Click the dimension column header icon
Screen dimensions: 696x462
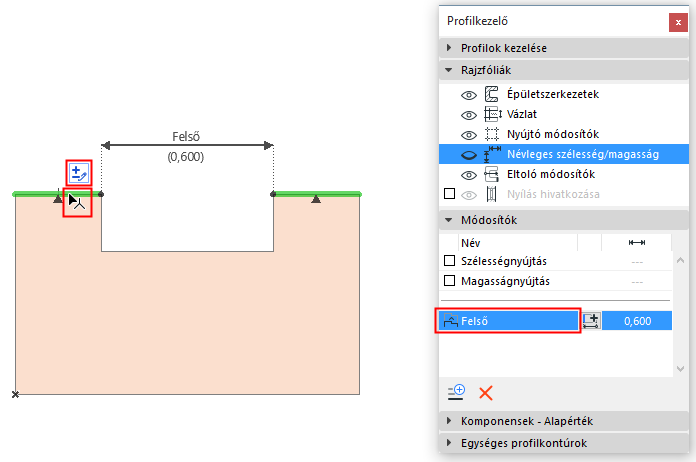click(637, 242)
